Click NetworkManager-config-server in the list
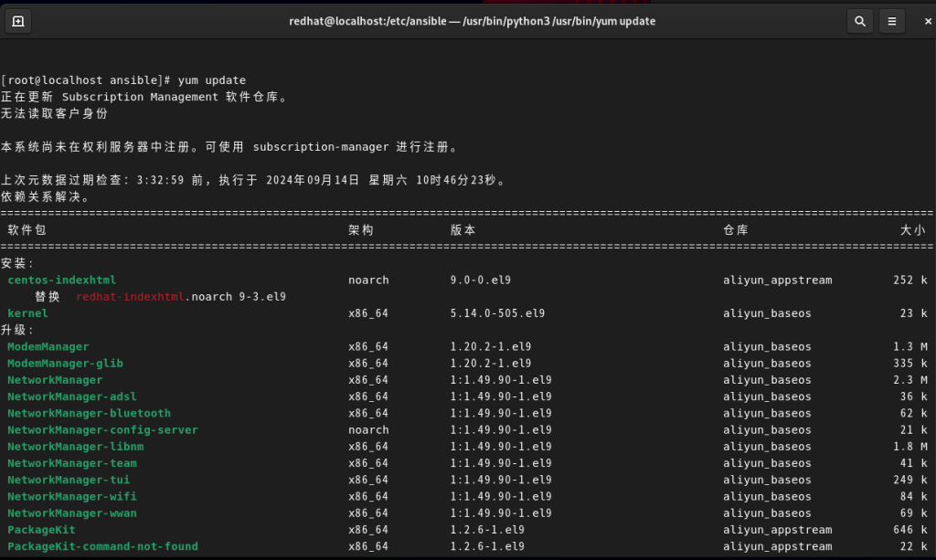Image resolution: width=936 pixels, height=560 pixels. pyautogui.click(x=102, y=430)
